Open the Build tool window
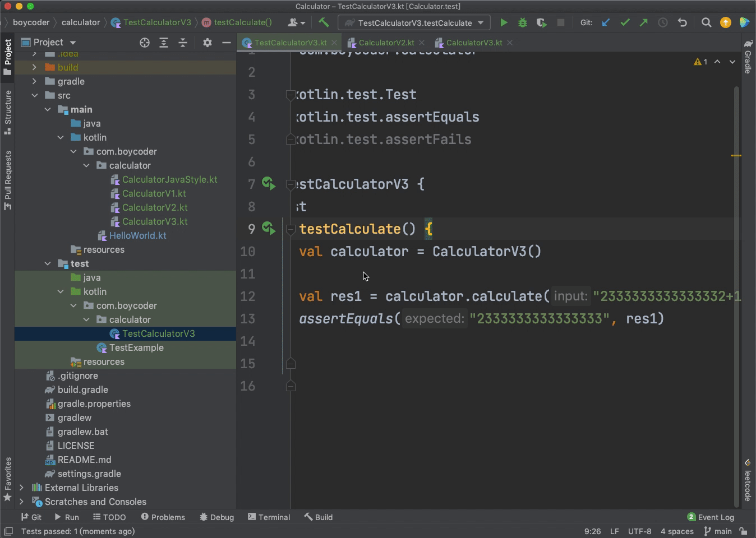The width and height of the screenshot is (756, 538). (319, 517)
